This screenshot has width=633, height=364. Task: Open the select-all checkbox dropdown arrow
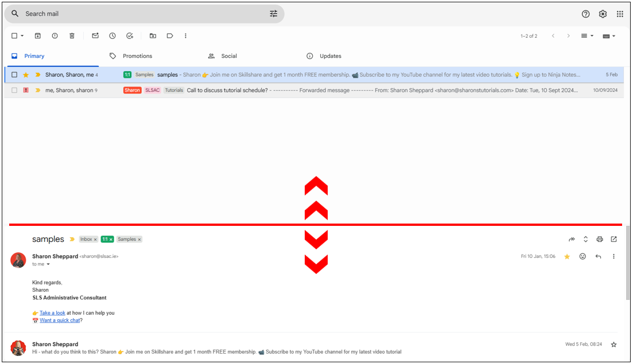coord(22,36)
